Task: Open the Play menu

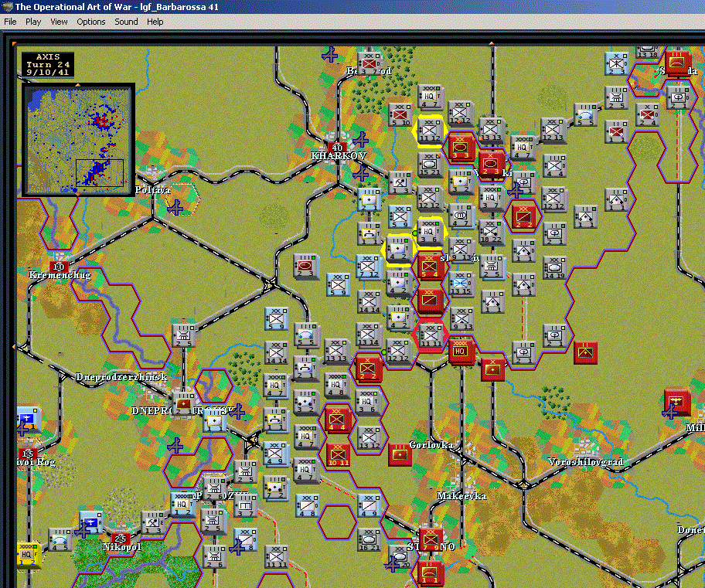Action: coord(33,22)
